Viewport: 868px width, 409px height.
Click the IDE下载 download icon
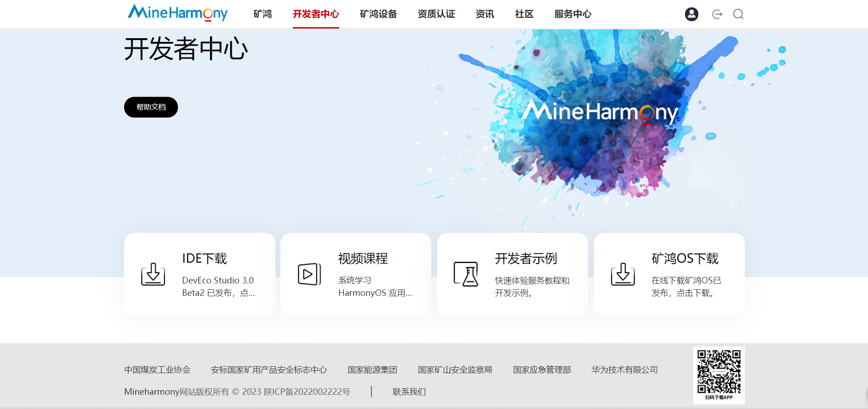(x=153, y=274)
